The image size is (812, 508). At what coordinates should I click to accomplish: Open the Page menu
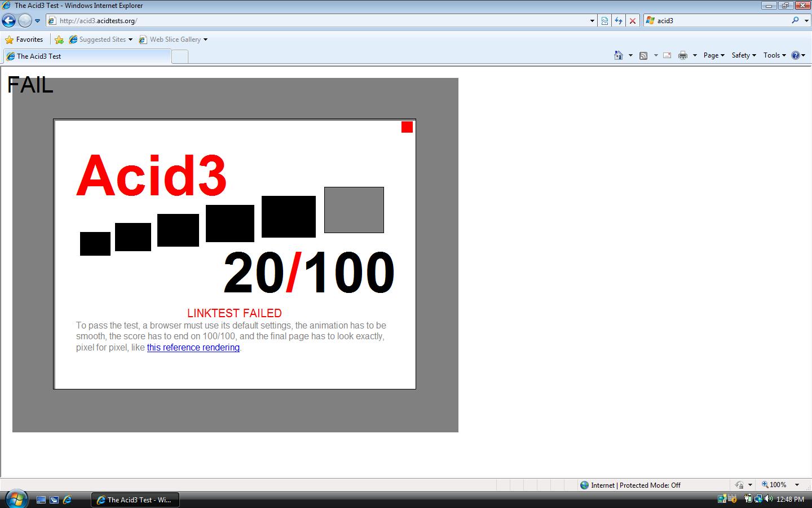click(714, 55)
